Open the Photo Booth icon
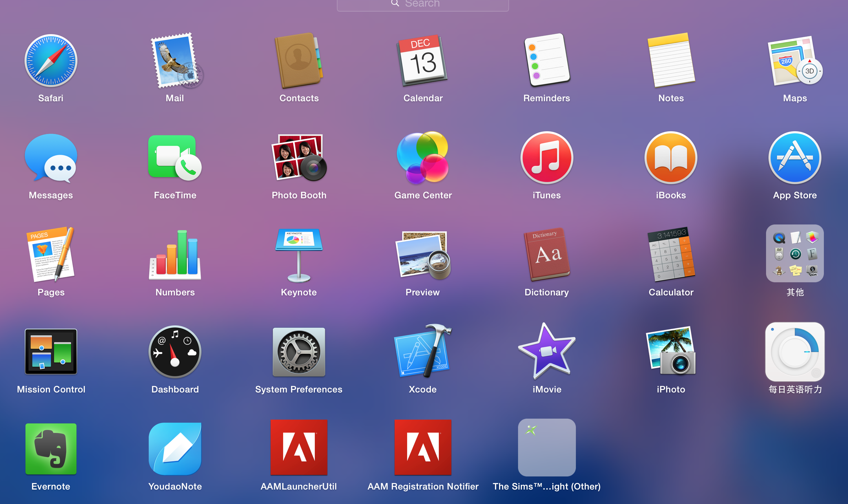This screenshot has height=504, width=848. 299,158
